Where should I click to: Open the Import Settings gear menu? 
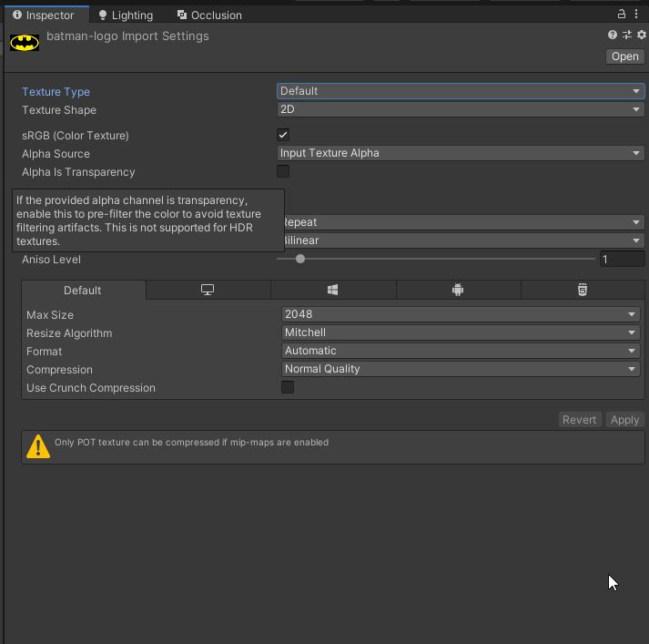click(641, 35)
